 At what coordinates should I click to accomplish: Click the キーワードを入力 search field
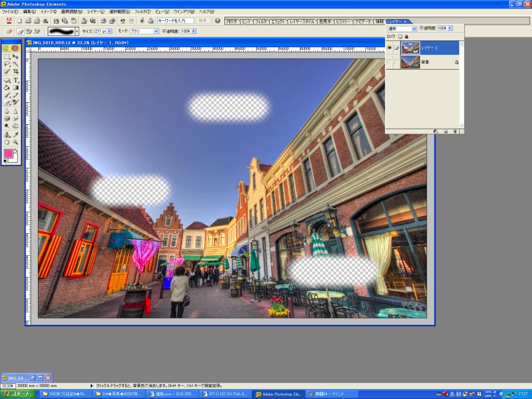point(176,21)
